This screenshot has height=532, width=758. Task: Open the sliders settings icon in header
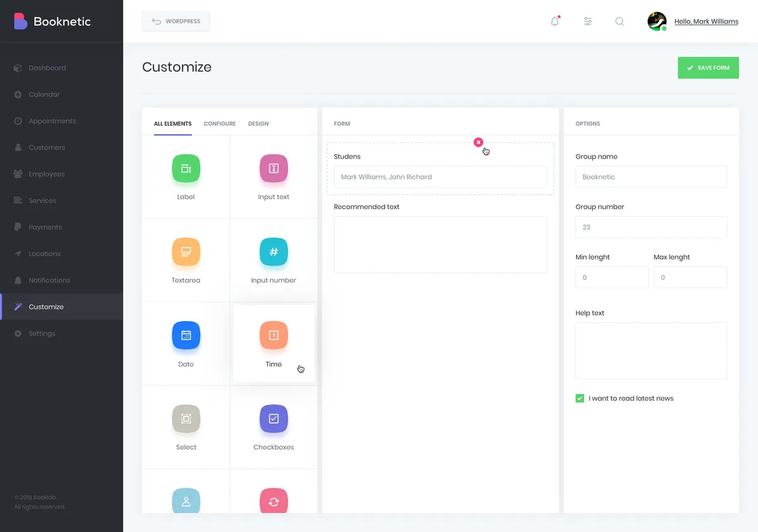pos(587,21)
